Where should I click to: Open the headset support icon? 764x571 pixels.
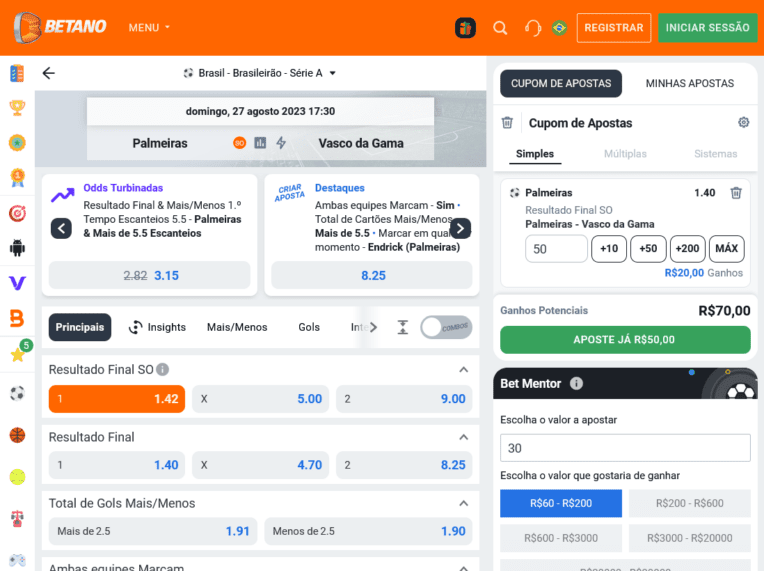pos(533,28)
